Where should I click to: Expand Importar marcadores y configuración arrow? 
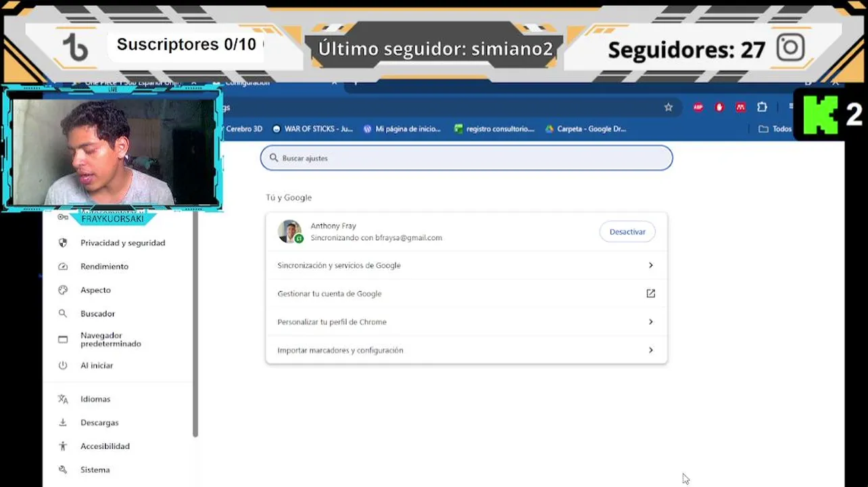(x=650, y=350)
